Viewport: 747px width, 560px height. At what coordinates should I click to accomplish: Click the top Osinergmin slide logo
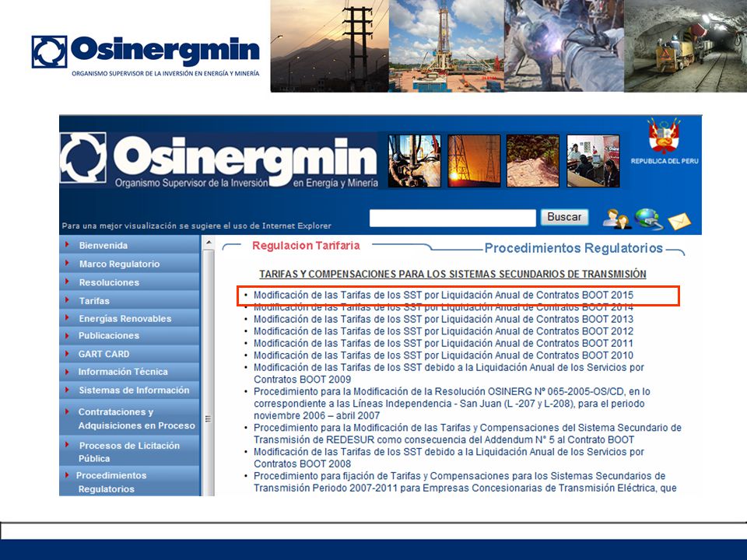[x=146, y=56]
